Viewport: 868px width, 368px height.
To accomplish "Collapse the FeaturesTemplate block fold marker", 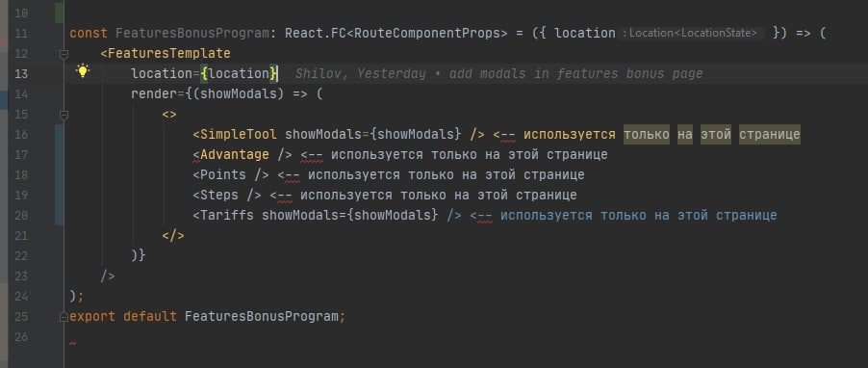I will pyautogui.click(x=64, y=54).
